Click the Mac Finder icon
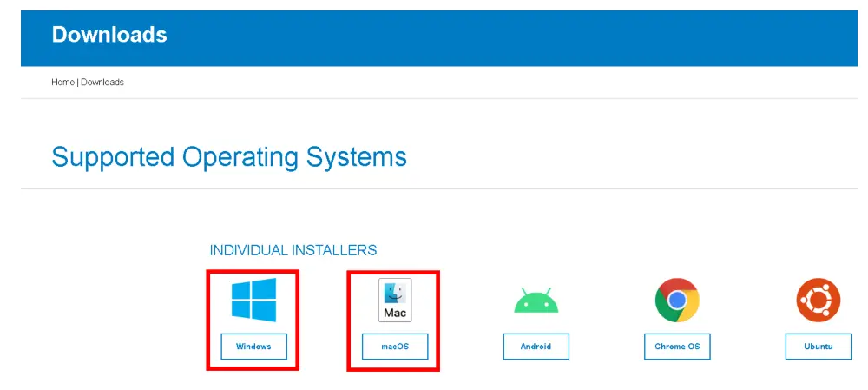 coord(395,300)
